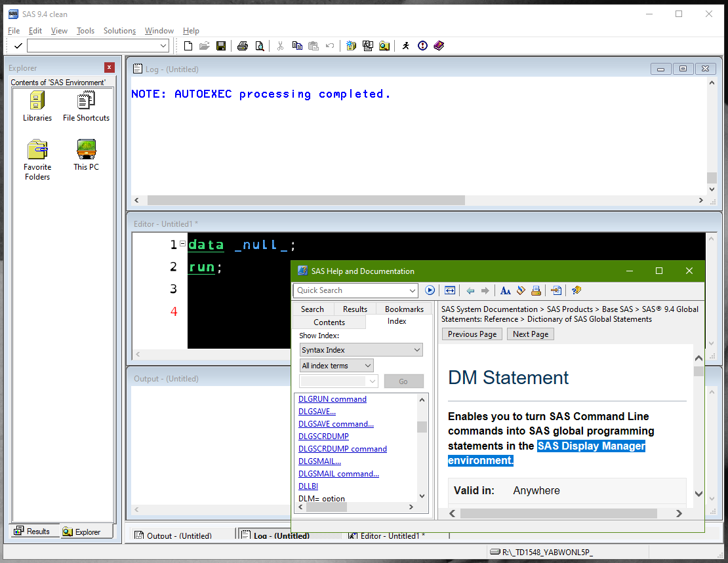Image resolution: width=728 pixels, height=563 pixels.
Task: Click the Next Page button
Action: tap(530, 334)
